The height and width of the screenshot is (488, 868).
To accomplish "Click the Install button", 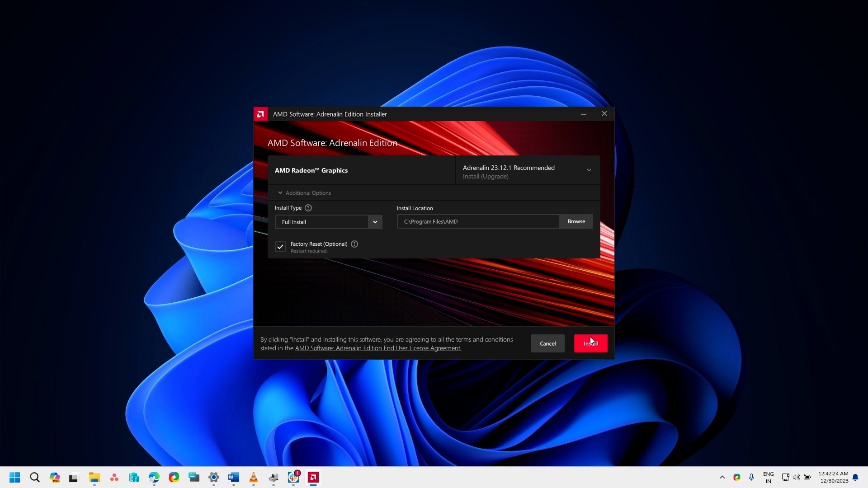I will click(590, 343).
